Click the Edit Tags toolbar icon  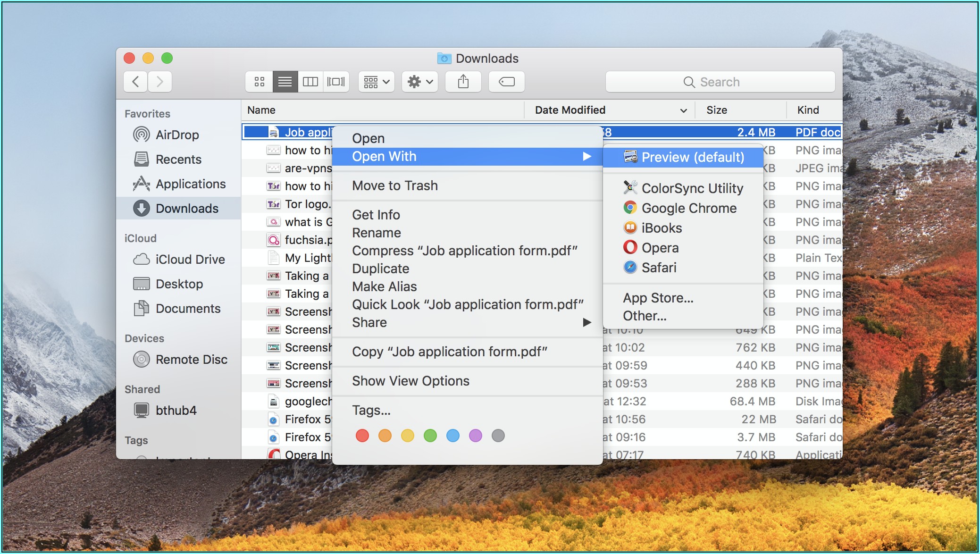(x=506, y=82)
